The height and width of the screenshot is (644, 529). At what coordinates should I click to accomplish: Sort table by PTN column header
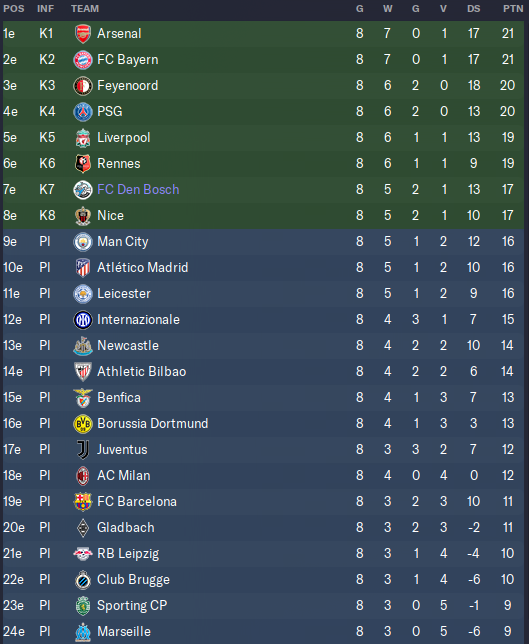pos(513,9)
